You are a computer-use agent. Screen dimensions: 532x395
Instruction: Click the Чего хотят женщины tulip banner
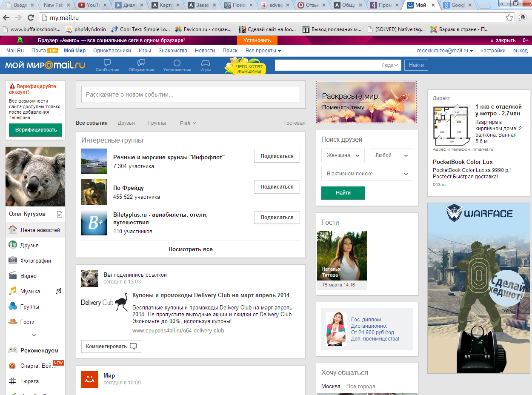point(245,66)
